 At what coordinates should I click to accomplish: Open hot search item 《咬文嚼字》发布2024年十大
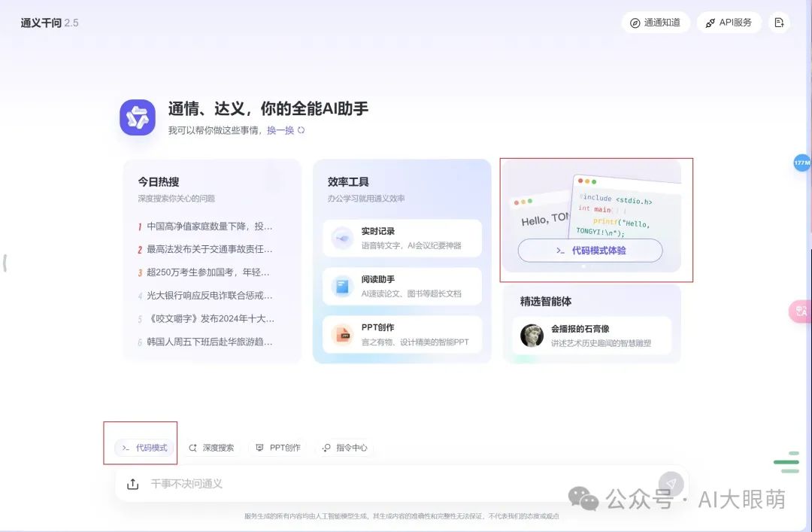click(206, 318)
